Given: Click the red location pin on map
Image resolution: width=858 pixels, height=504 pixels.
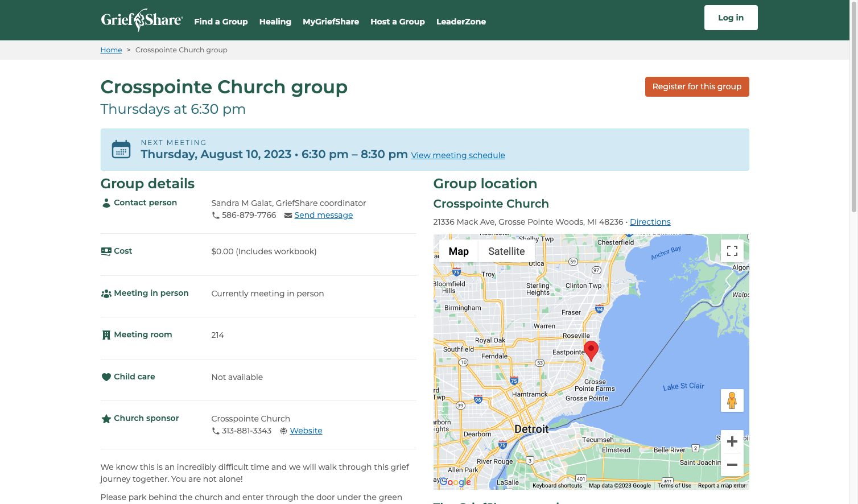Looking at the screenshot, I should 591,350.
